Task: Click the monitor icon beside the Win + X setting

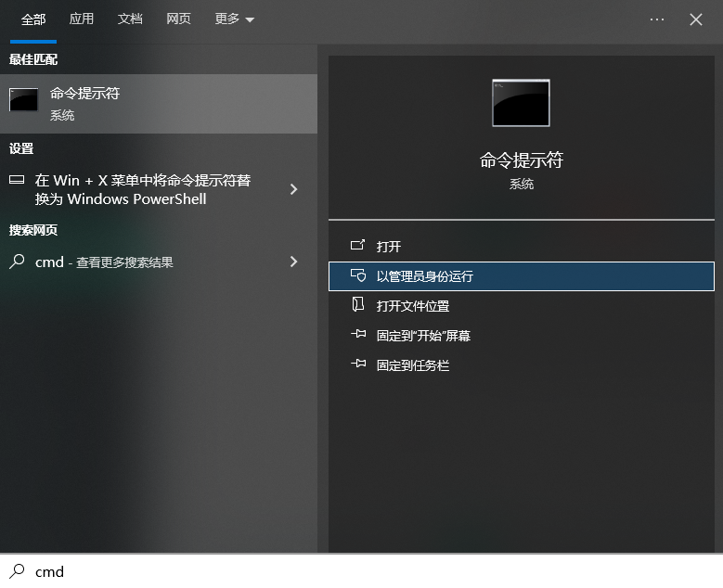Action: [x=17, y=180]
